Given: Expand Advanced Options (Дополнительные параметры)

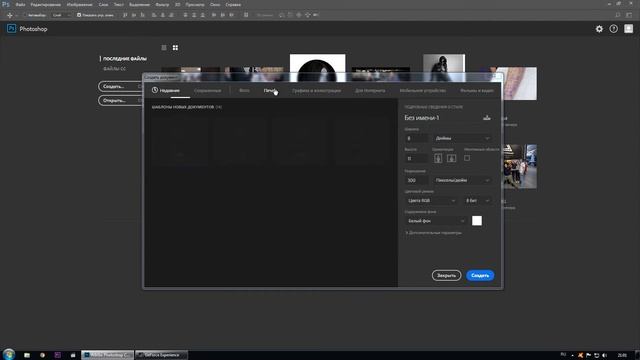Looking at the screenshot, I should pos(433,233).
